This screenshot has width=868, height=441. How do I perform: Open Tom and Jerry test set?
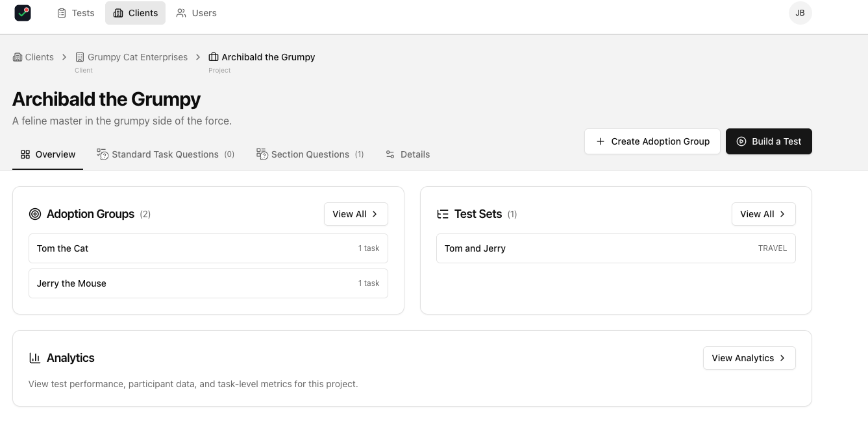tap(616, 248)
